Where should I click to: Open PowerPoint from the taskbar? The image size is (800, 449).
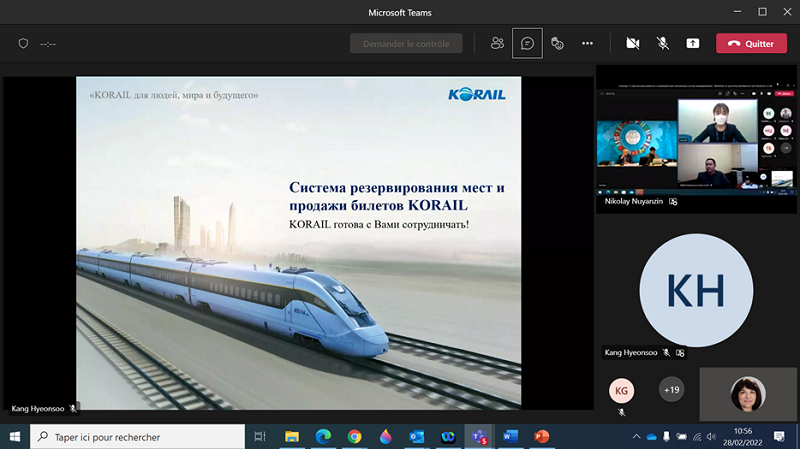542,437
